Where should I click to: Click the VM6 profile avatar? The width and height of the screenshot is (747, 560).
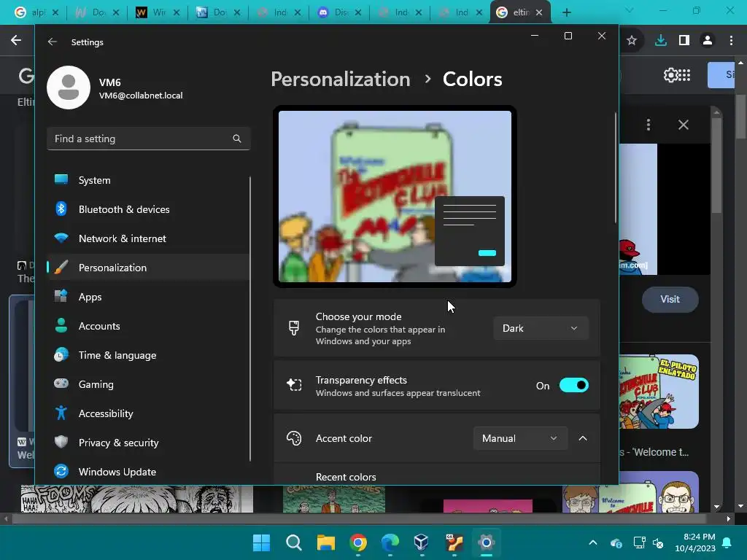pos(69,87)
